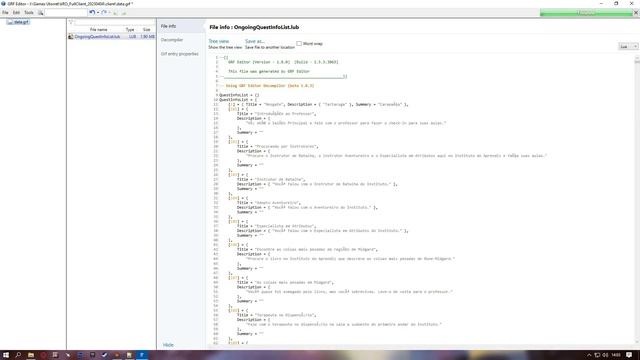Open the Tools menu

pyautogui.click(x=29, y=13)
